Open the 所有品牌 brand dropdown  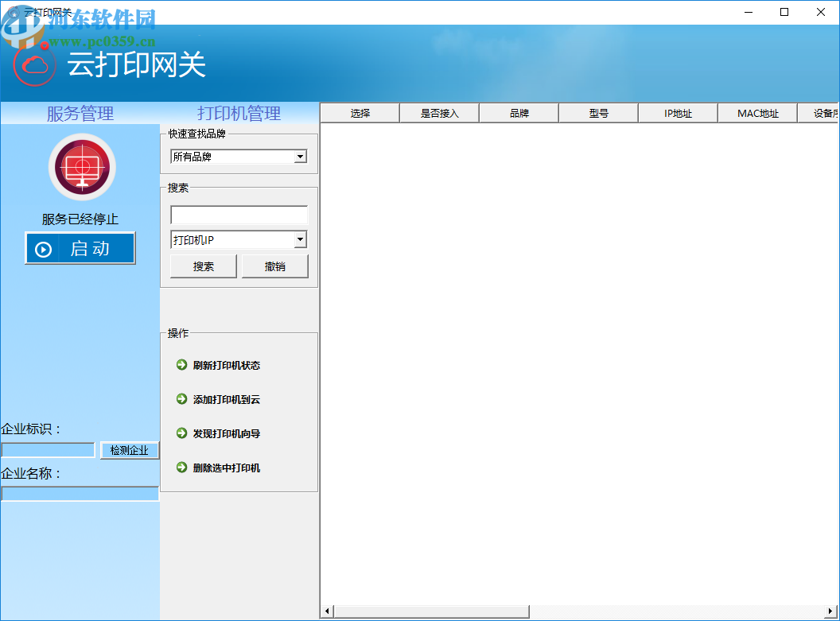(238, 157)
